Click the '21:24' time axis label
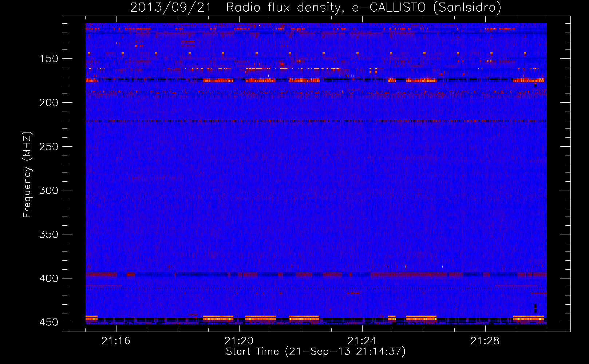This screenshot has height=364, width=589. (x=362, y=341)
